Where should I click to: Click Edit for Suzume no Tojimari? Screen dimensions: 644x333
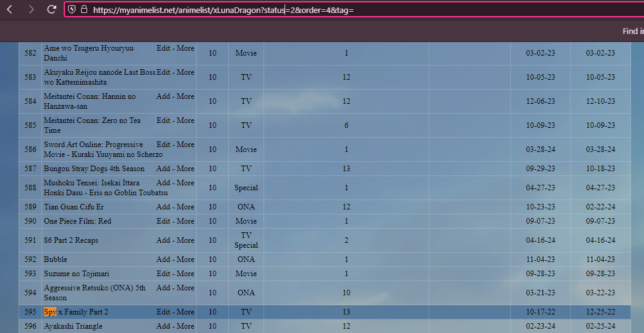pyautogui.click(x=163, y=274)
